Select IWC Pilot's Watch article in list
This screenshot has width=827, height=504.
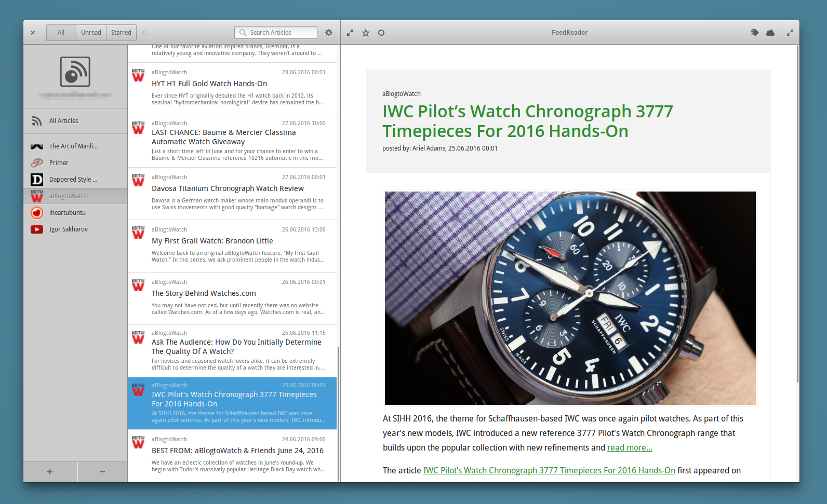point(232,403)
